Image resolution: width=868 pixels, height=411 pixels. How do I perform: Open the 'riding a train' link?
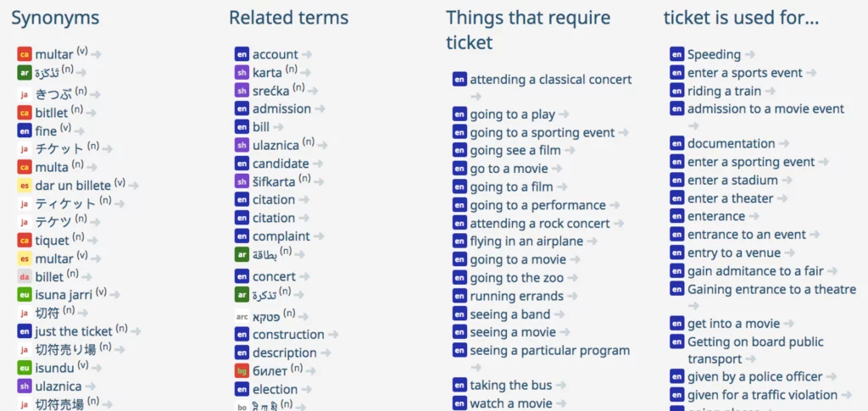[x=724, y=92]
